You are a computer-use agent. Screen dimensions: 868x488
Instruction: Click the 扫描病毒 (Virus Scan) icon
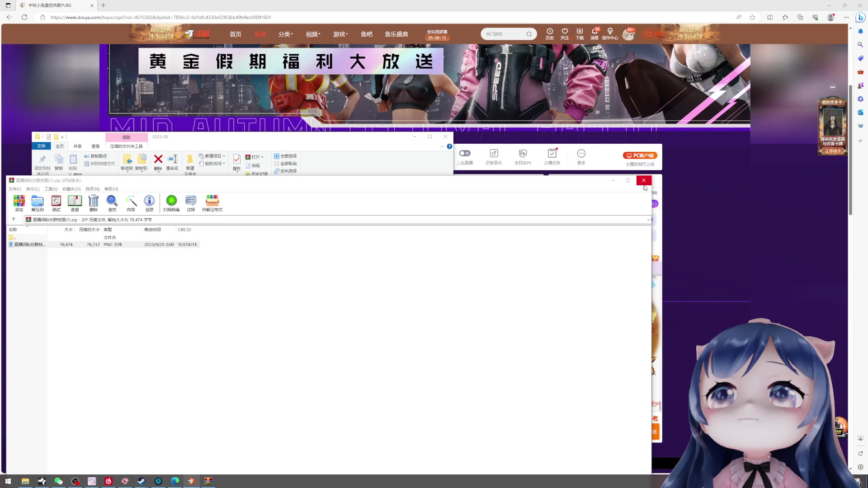[x=171, y=203]
